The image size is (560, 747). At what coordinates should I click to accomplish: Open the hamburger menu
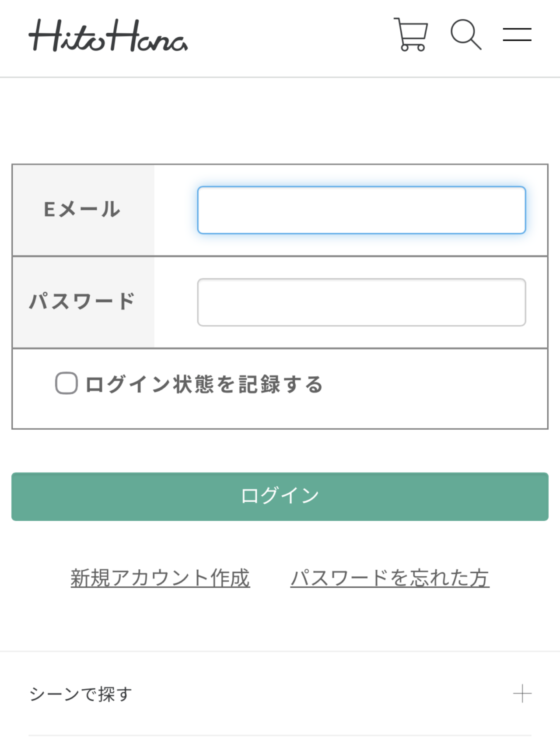(517, 35)
